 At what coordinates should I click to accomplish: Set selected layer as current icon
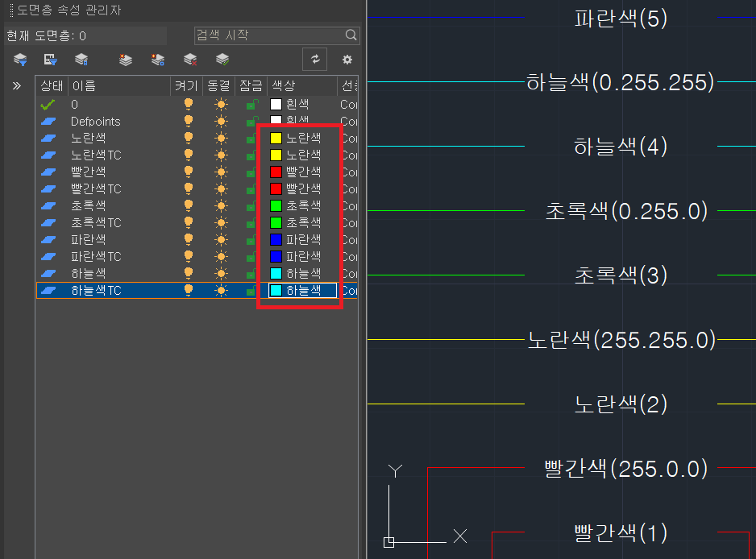[x=222, y=60]
